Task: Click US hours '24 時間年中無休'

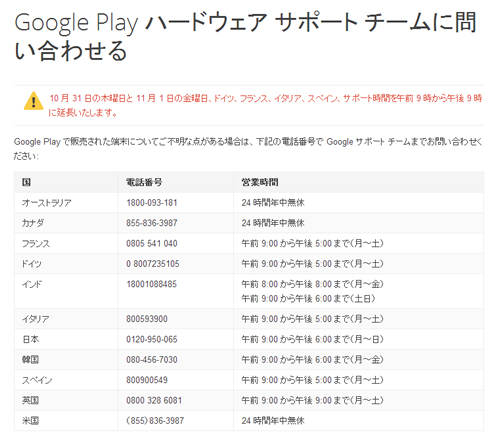Action: click(273, 421)
